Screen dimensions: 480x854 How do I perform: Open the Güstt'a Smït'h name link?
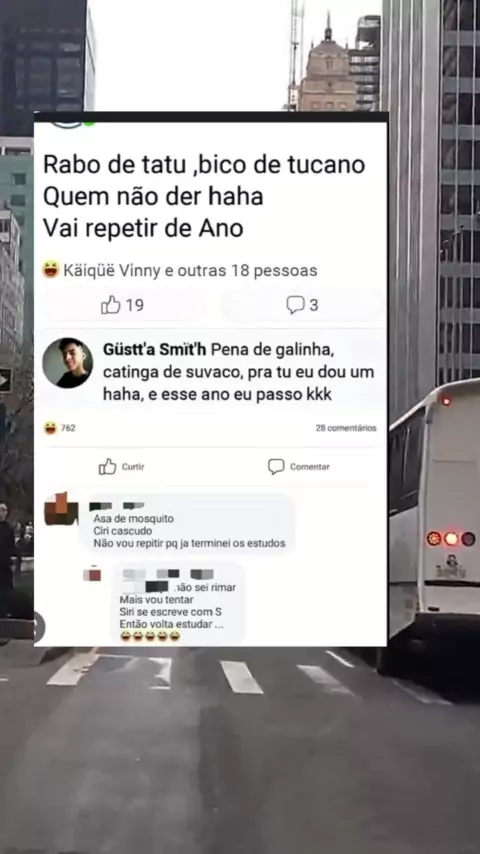tap(155, 350)
